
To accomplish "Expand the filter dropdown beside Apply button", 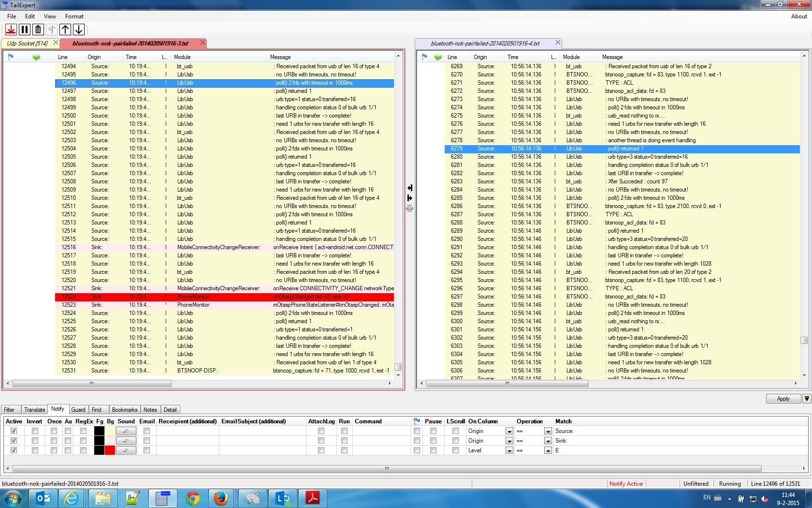I will pyautogui.click(x=806, y=399).
